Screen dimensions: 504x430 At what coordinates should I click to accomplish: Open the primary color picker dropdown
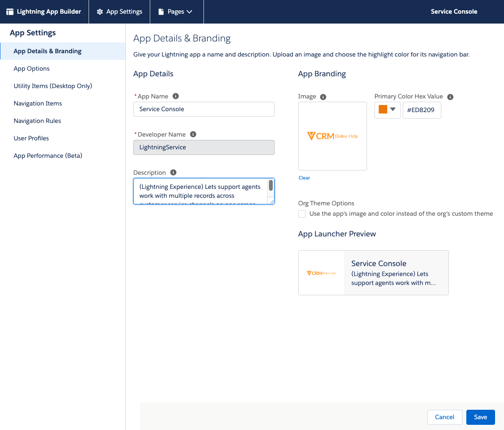[387, 110]
